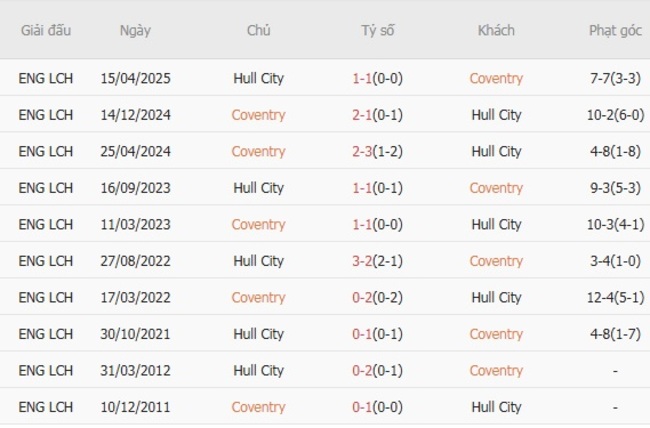
Task: Open the 1-1 score on 15/04/2025
Action: (378, 79)
